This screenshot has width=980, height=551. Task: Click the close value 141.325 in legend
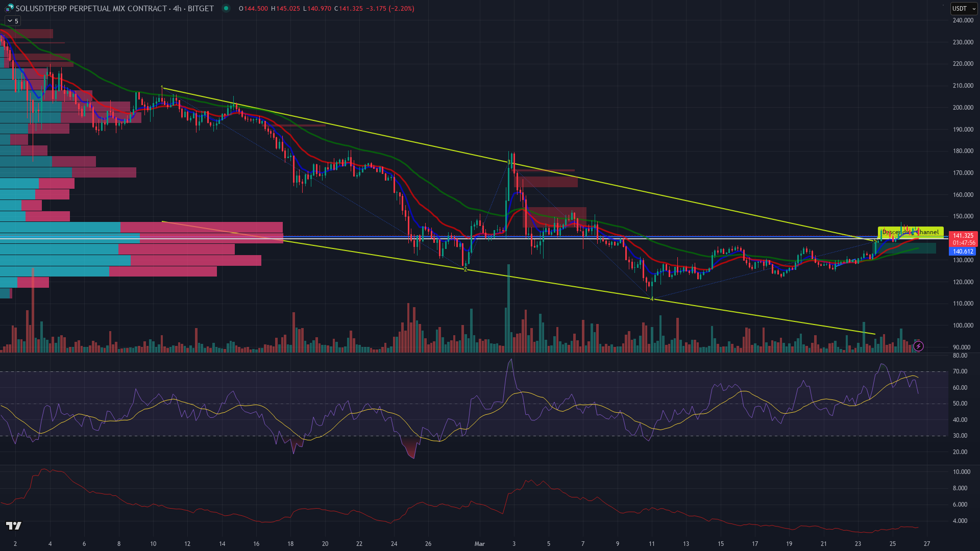coord(351,9)
